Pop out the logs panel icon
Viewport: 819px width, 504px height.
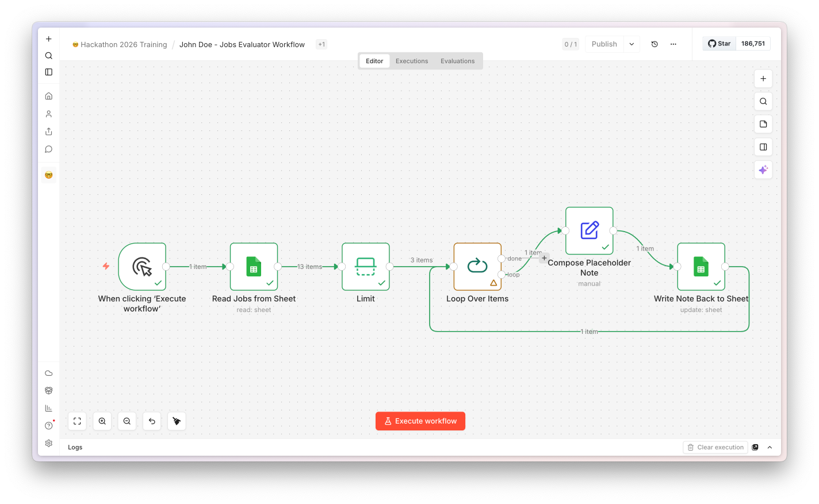[755, 447]
